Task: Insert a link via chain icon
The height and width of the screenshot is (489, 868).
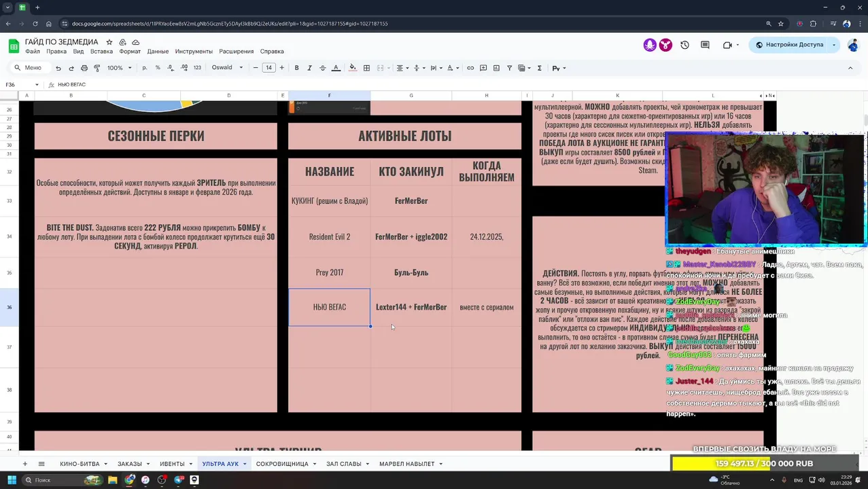Action: pos(470,68)
